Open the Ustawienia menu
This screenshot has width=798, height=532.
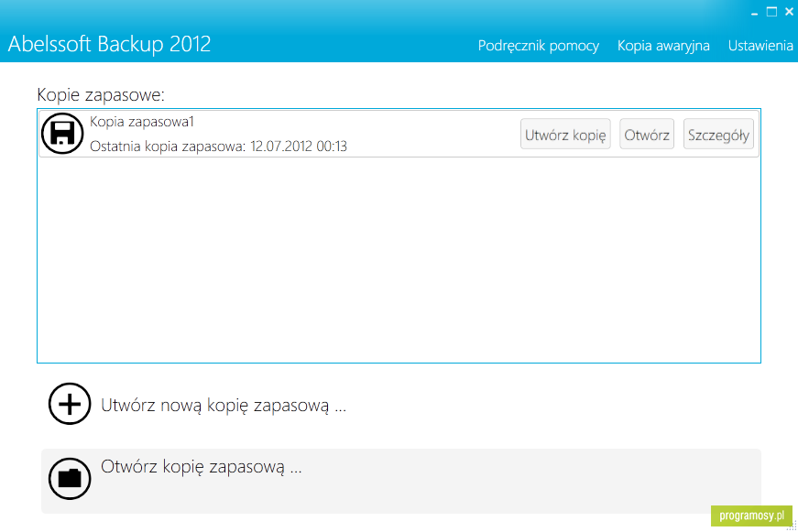760,46
